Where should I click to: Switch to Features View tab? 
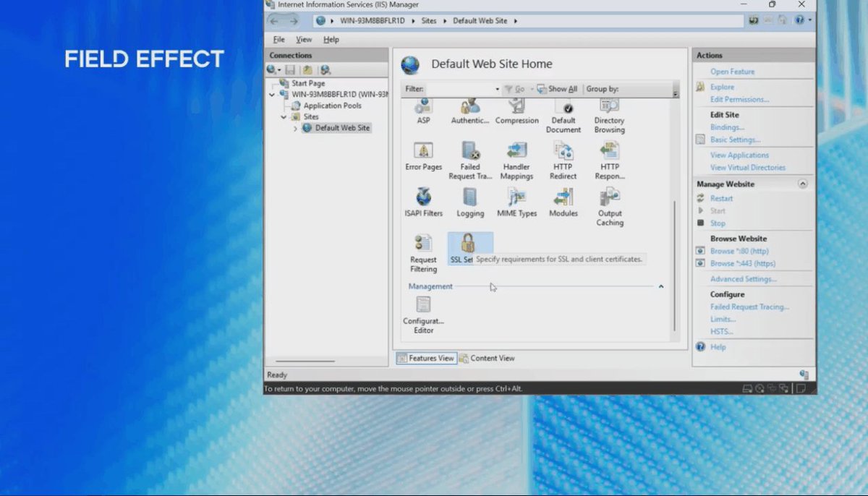coord(425,358)
